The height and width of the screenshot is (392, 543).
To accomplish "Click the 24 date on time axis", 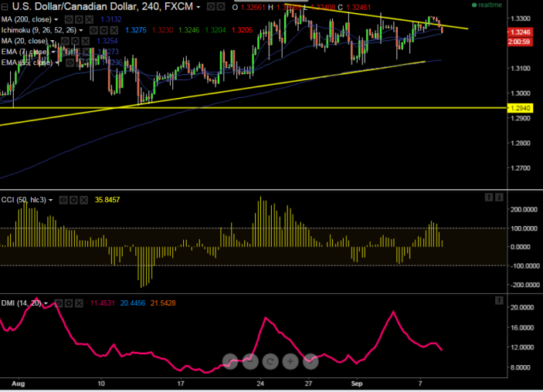I will tap(260, 384).
